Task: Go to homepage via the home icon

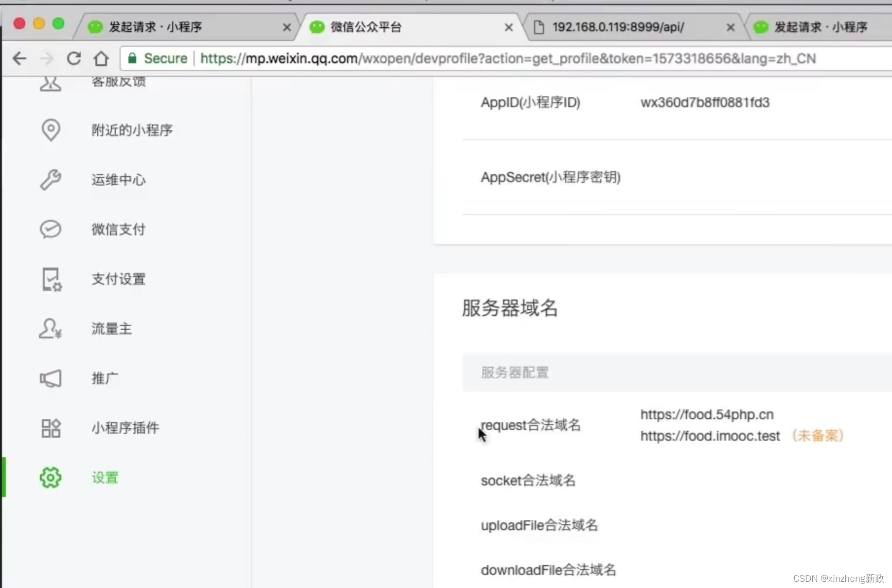Action: (101, 58)
